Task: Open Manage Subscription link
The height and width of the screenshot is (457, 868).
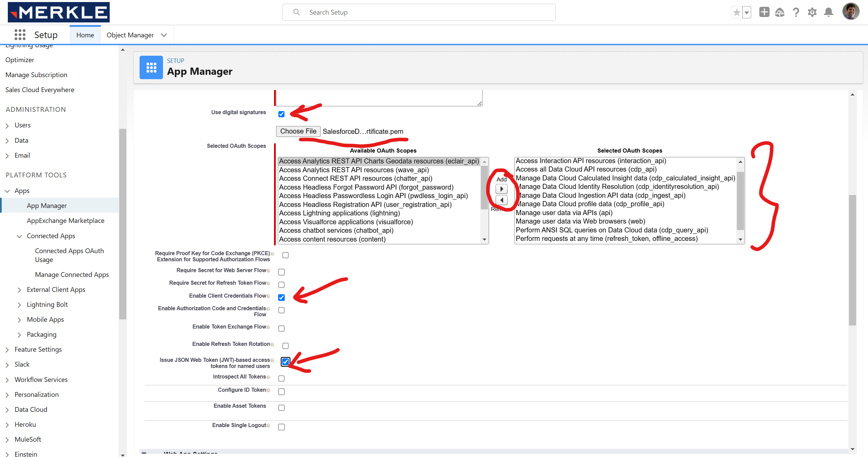Action: pyautogui.click(x=36, y=75)
